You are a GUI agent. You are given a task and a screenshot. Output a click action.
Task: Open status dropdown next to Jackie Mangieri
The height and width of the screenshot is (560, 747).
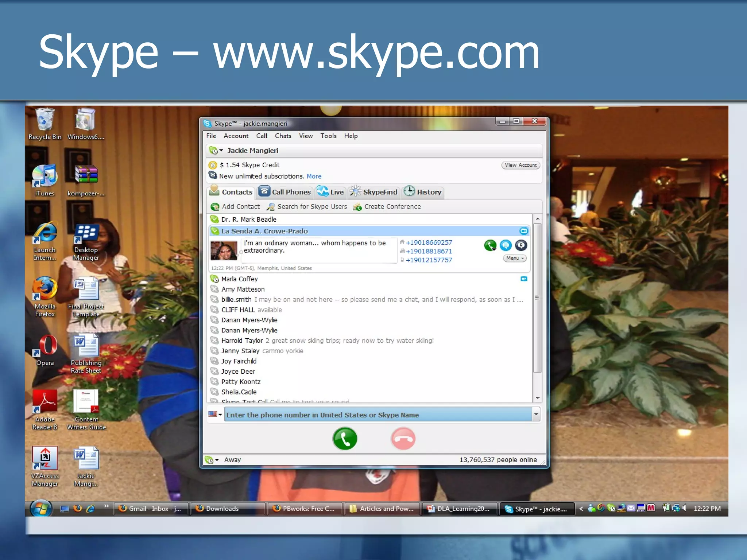click(216, 150)
